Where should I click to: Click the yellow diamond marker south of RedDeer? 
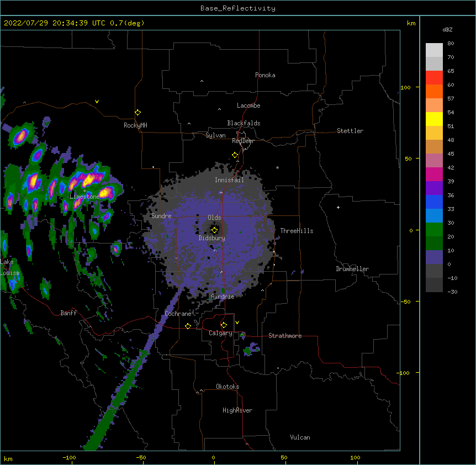pyautogui.click(x=235, y=155)
